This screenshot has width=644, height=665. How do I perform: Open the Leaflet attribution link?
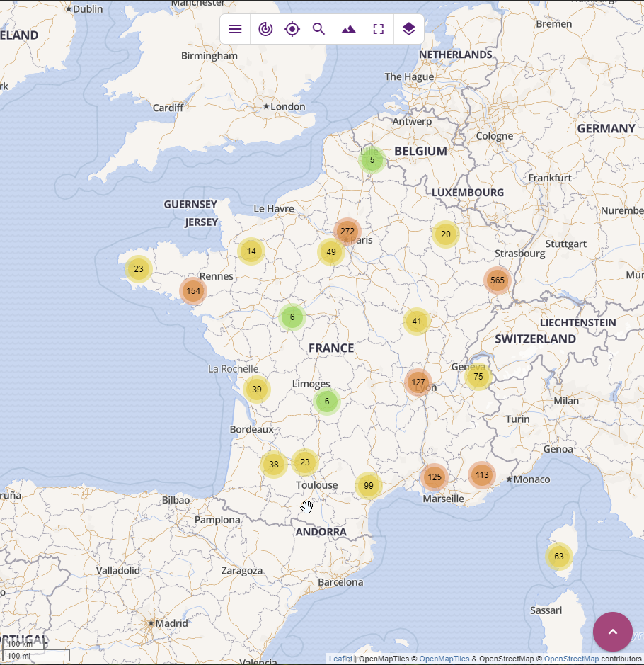(x=340, y=659)
